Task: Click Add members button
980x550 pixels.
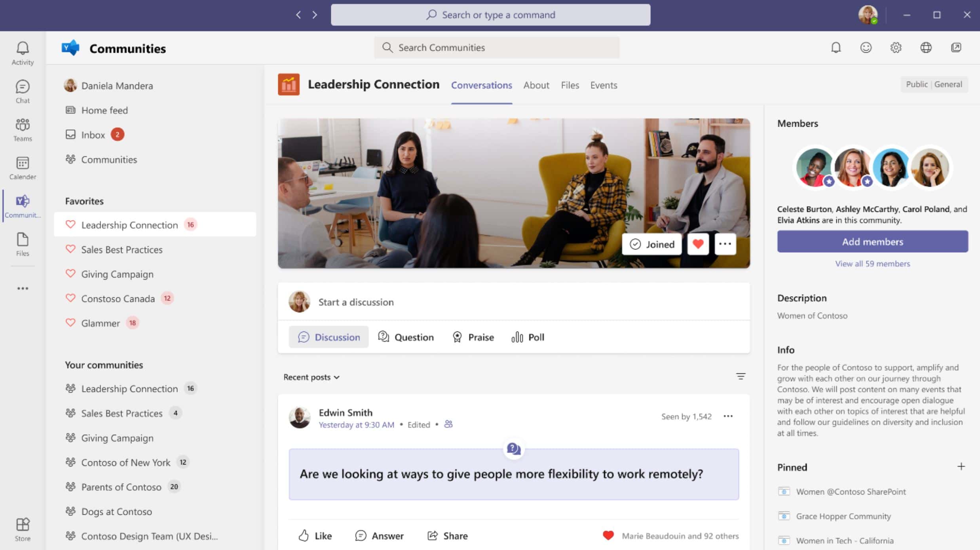Action: tap(872, 242)
